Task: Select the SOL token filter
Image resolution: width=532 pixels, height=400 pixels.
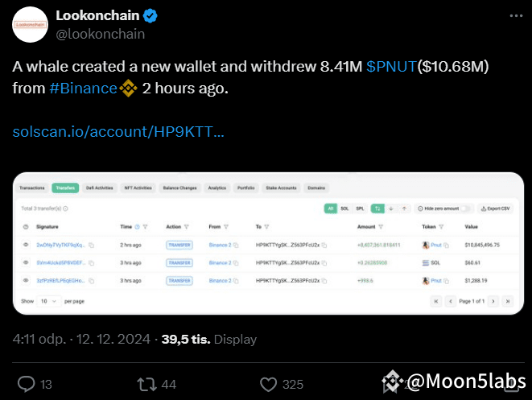Action: click(346, 208)
